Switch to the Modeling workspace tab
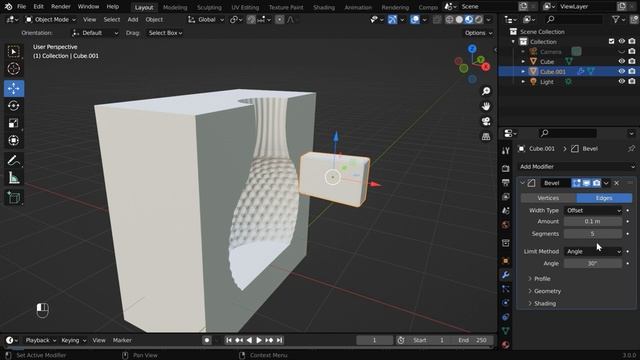The width and height of the screenshot is (640, 360). coord(175,7)
